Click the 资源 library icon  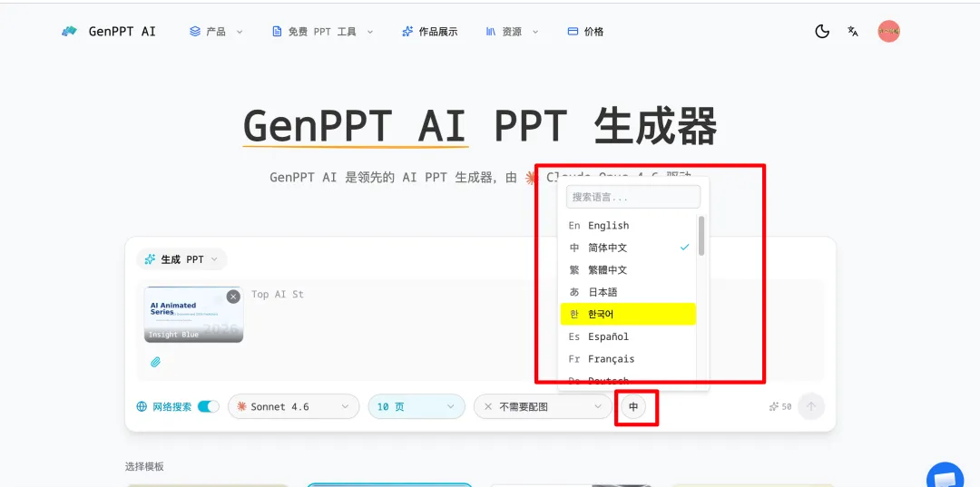click(x=491, y=31)
